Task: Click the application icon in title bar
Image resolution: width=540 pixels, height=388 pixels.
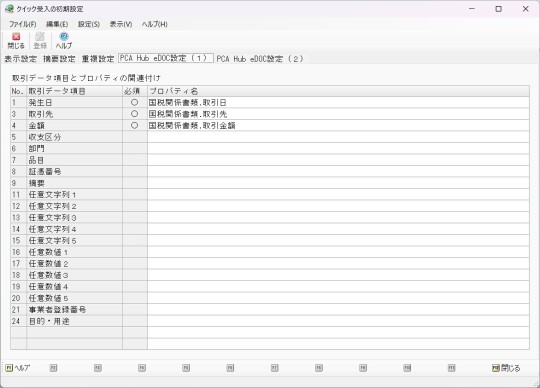Action: click(9, 9)
